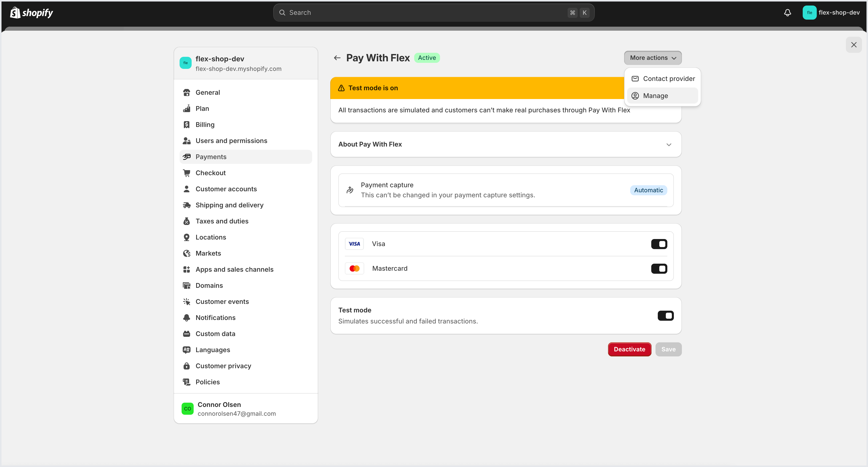This screenshot has height=467, width=868.
Task: Click the envelope icon beside Contact provider
Action: [x=635, y=79]
